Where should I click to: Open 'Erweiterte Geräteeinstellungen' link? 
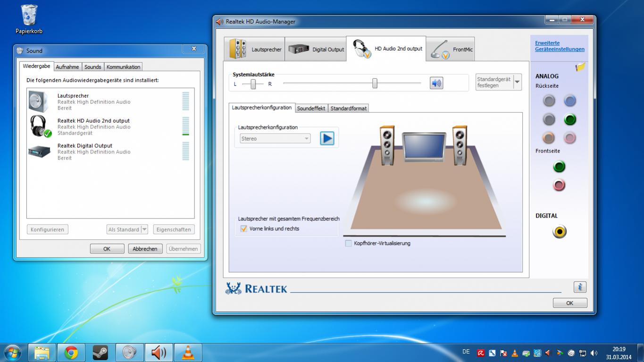[x=560, y=46]
